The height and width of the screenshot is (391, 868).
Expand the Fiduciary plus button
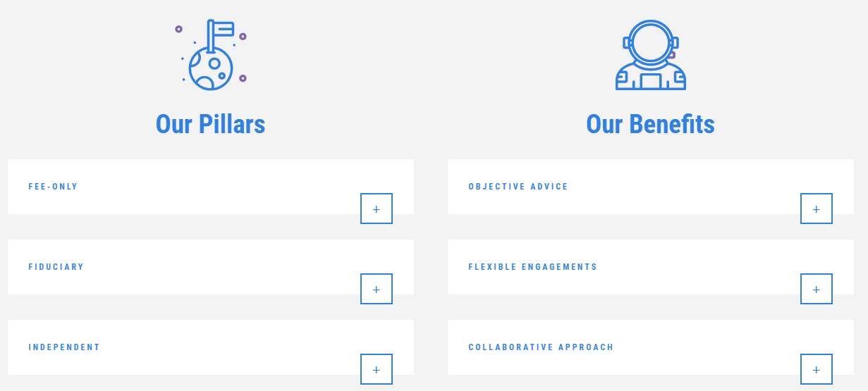point(377,289)
